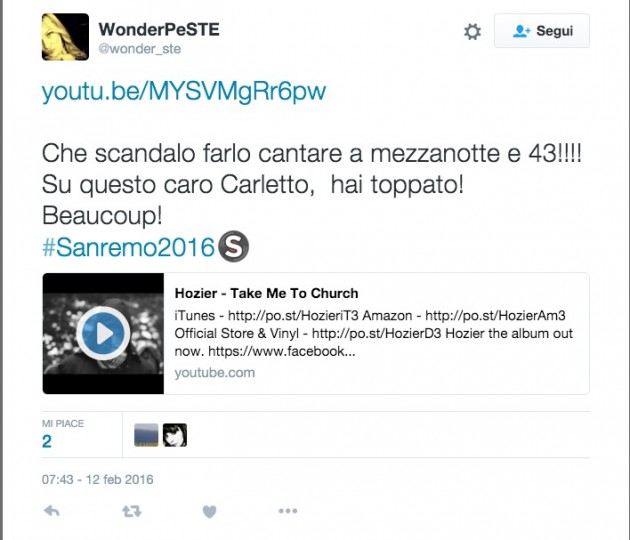Screen dimensions: 630x540
Task: Open the more options ellipsis menu
Action: coord(288,511)
